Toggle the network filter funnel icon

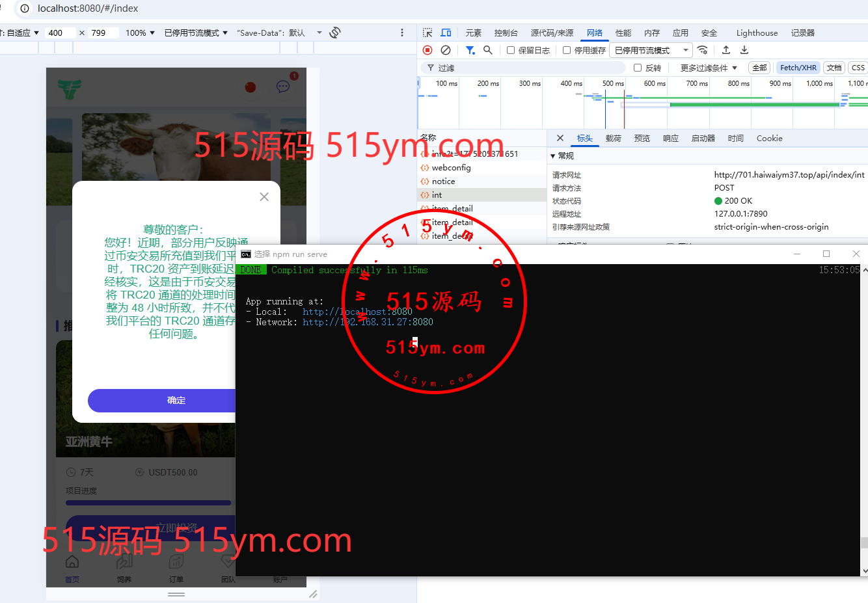[470, 50]
